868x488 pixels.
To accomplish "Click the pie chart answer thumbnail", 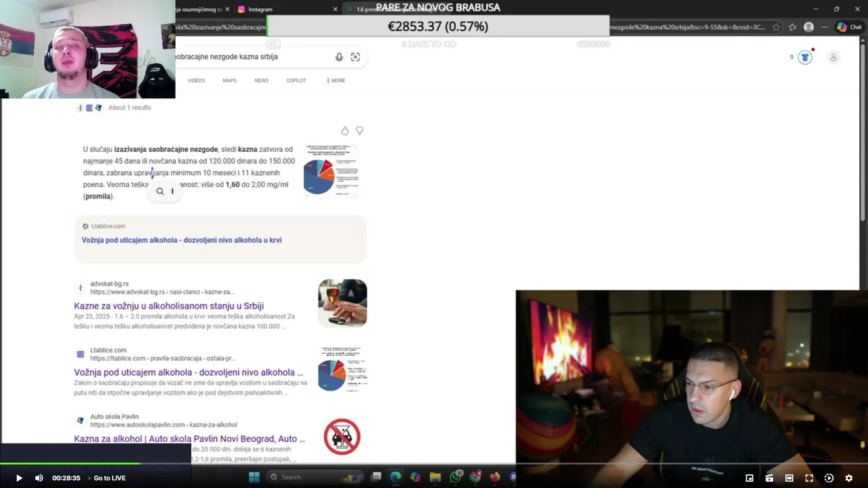I will click(330, 170).
